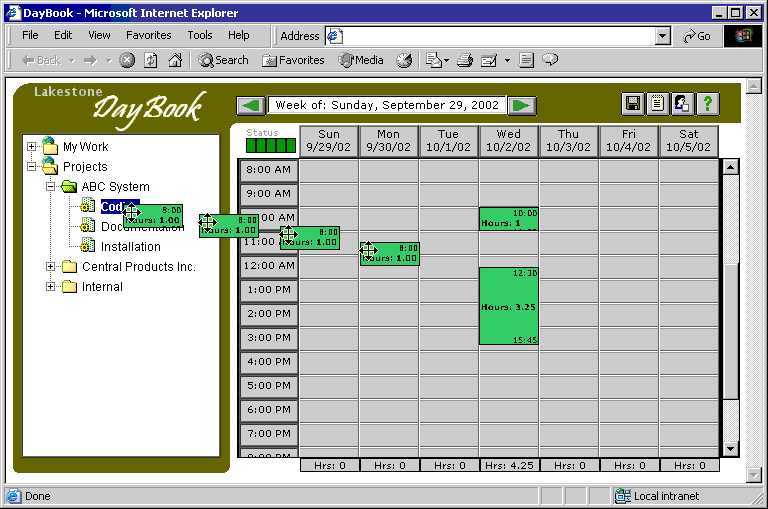Select the 3.25 hours Wednesday time entry
Viewport: 768px width, 509px height.
(508, 306)
